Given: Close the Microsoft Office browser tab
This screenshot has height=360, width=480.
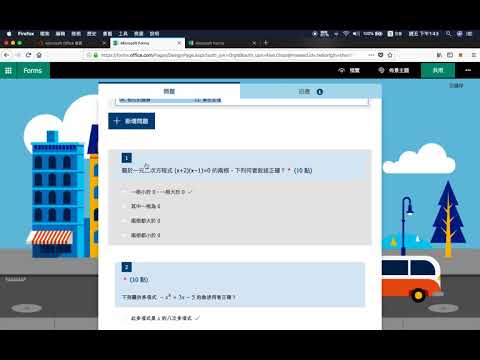Looking at the screenshot, I should [x=104, y=43].
